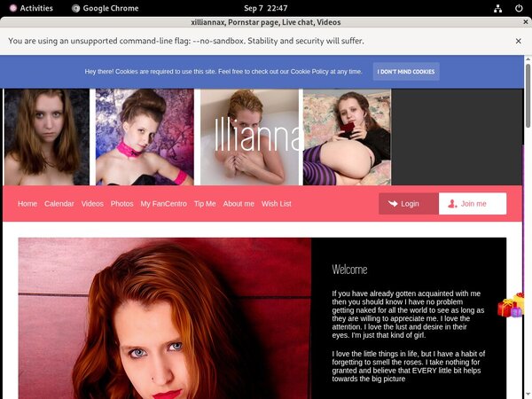The width and height of the screenshot is (532, 399).
Task: Visit the My FanCentro link
Action: click(x=164, y=204)
